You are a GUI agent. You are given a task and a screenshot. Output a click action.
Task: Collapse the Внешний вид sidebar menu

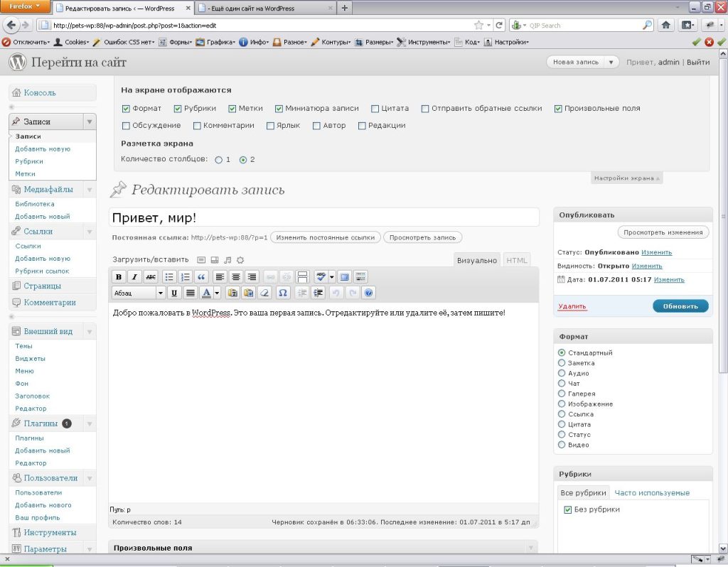point(90,331)
